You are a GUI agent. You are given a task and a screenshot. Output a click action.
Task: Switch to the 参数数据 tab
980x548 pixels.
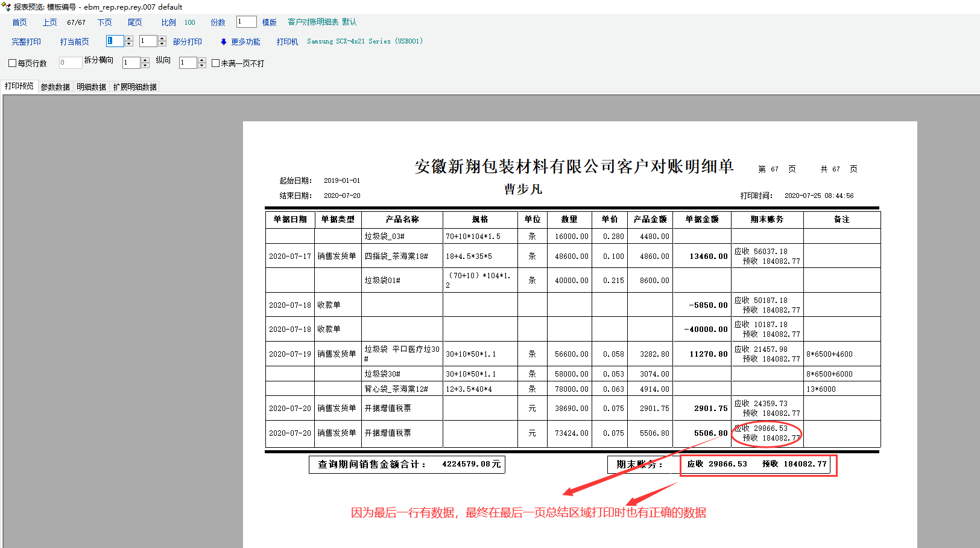click(x=55, y=87)
